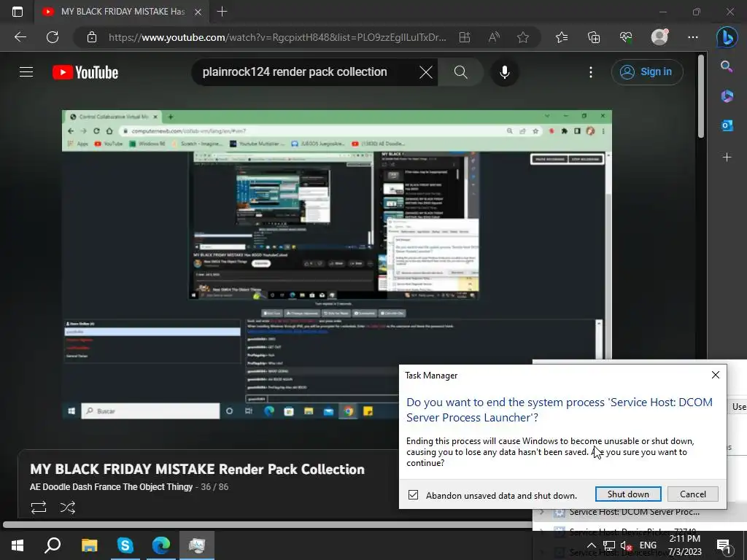Show hidden tray icons chevron
747x560 pixels.
[x=591, y=545]
